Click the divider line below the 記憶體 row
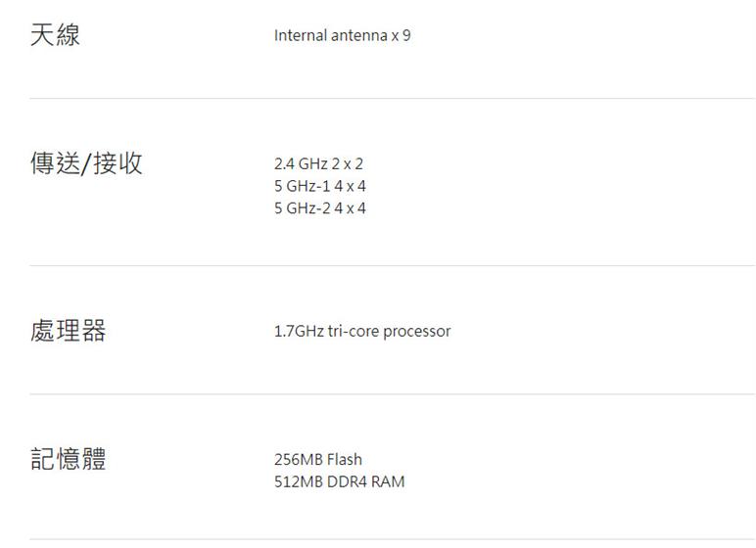This screenshot has height=548, width=756. pyautogui.click(x=392, y=539)
